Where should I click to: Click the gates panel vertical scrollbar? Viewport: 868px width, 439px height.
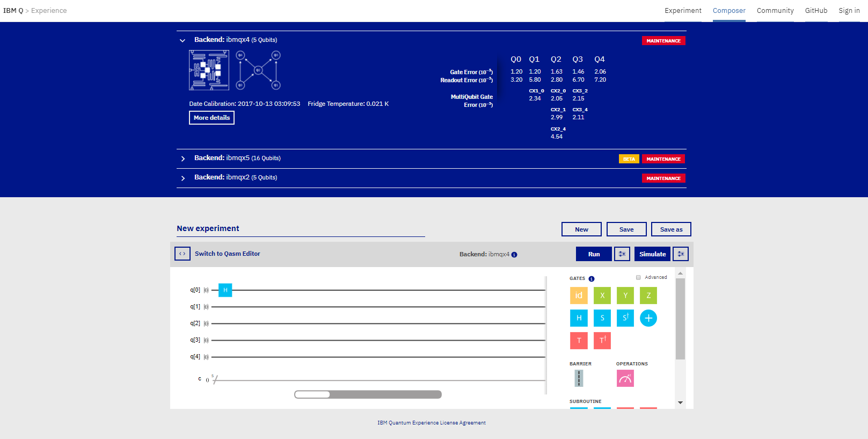680,319
